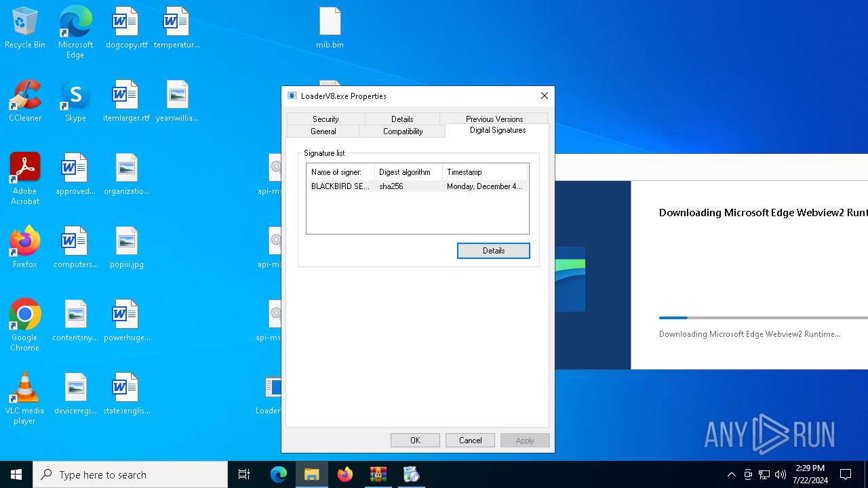
Task: Select the BLACKBIRD SE... signer row
Action: [418, 186]
